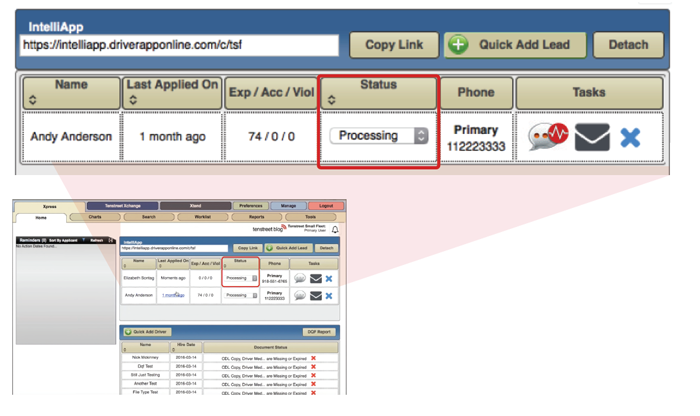Viewport: 700px width, 416px height.
Task: Open activity chat icon in enlarged Andy Anderson row
Action: 548,136
